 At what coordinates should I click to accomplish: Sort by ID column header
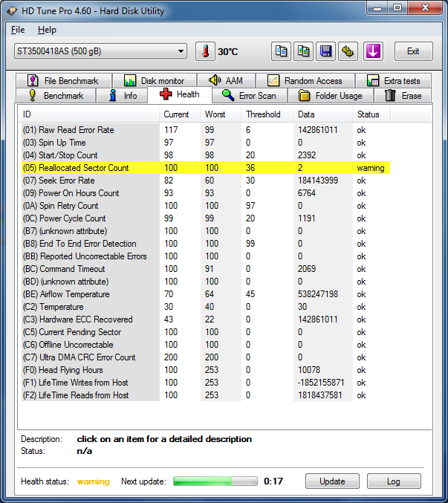pos(89,114)
